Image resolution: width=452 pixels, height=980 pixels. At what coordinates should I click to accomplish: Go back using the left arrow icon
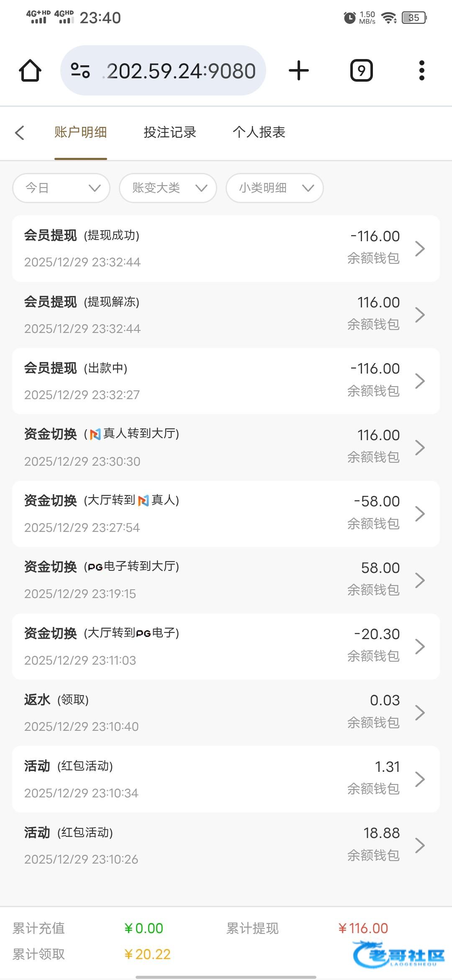pos(20,133)
